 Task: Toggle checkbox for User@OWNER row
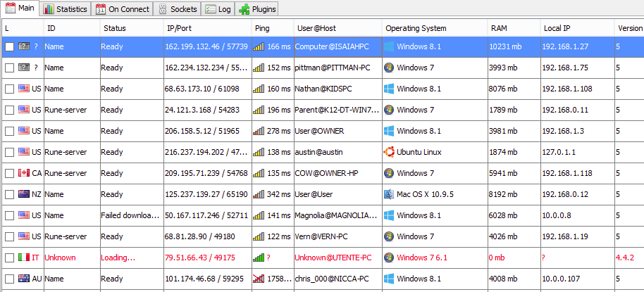point(9,132)
